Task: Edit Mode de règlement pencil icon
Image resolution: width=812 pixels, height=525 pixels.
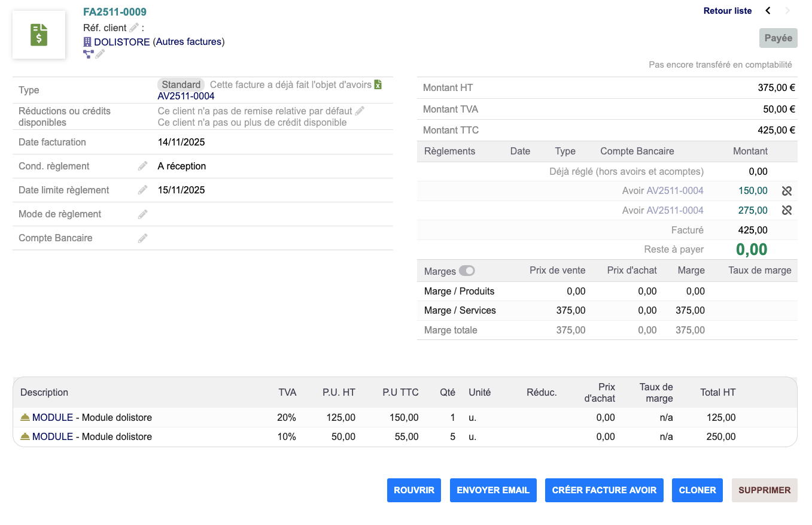Action: pos(142,214)
